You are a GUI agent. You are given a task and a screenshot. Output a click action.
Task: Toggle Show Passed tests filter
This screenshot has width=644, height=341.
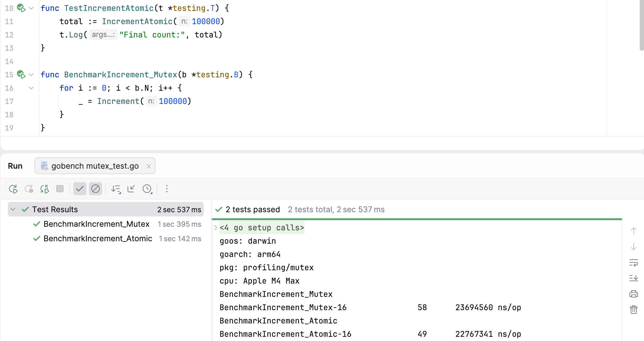(x=80, y=189)
